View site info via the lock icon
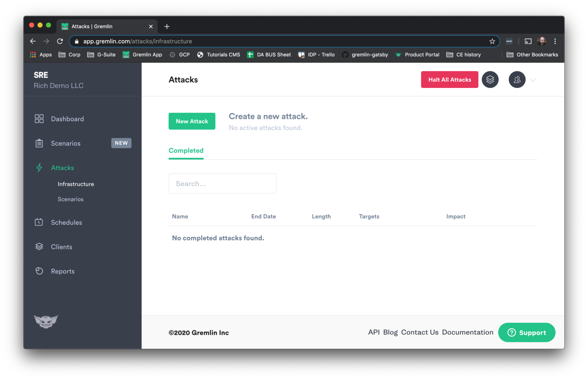This screenshot has width=588, height=380. [77, 41]
